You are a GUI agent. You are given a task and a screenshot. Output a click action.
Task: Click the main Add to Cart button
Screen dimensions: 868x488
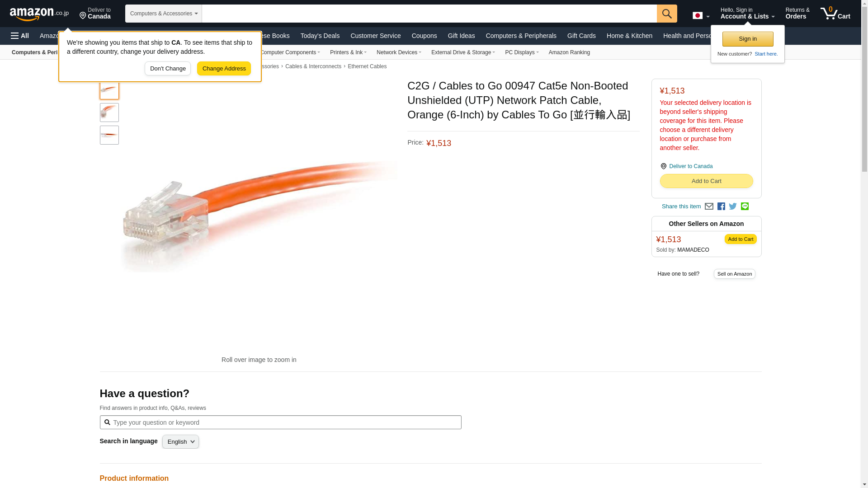[x=706, y=181]
